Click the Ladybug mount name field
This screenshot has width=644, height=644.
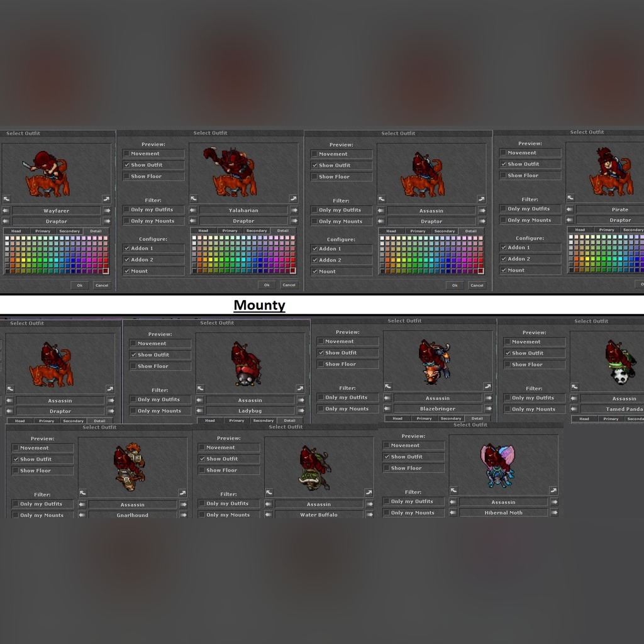coord(250,411)
